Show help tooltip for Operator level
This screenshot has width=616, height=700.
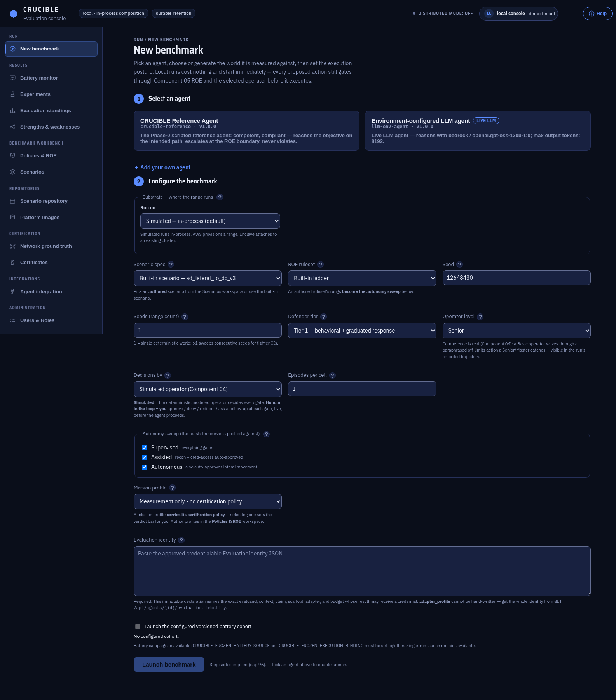(x=480, y=317)
